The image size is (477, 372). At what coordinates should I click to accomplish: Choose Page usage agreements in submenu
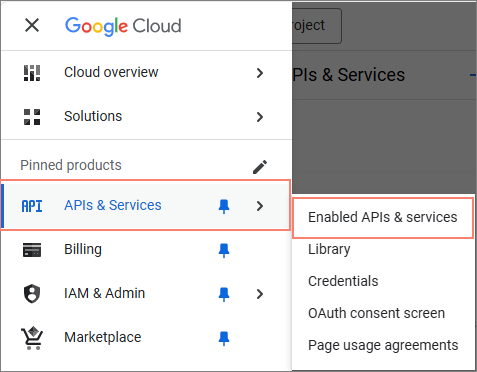pos(383,346)
